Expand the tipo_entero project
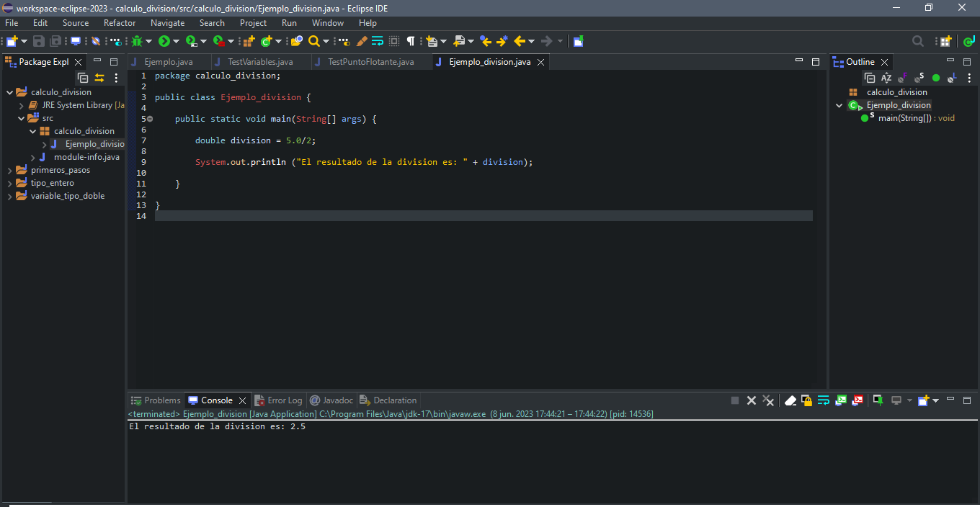This screenshot has width=980, height=507. tap(9, 183)
